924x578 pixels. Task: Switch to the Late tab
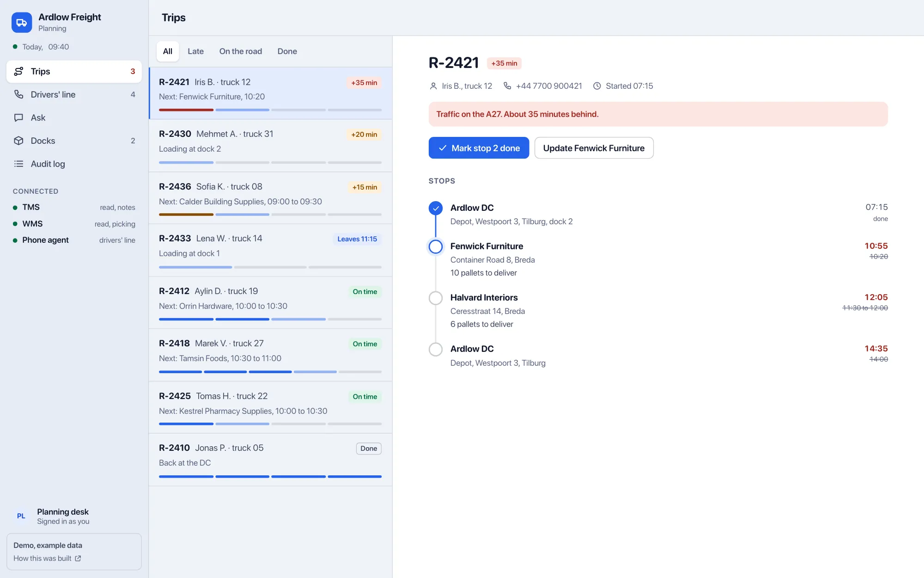pyautogui.click(x=195, y=51)
